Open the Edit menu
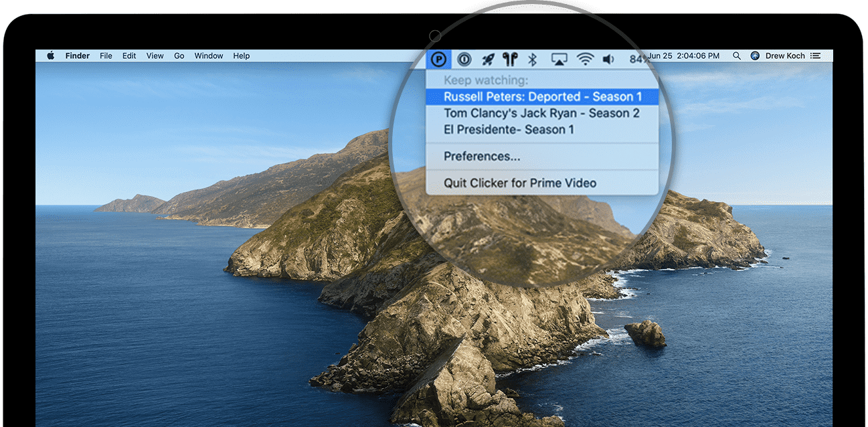The width and height of the screenshot is (868, 427). [x=129, y=56]
